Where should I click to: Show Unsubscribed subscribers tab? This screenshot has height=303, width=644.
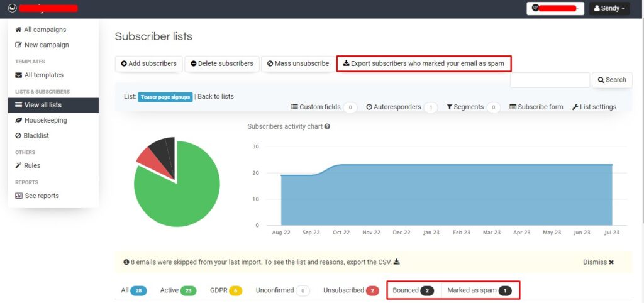pos(351,290)
